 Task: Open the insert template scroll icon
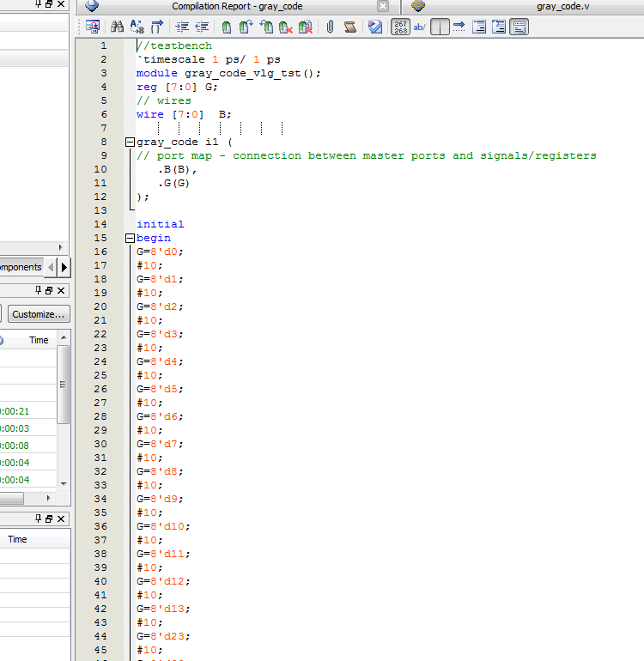pos(349,27)
